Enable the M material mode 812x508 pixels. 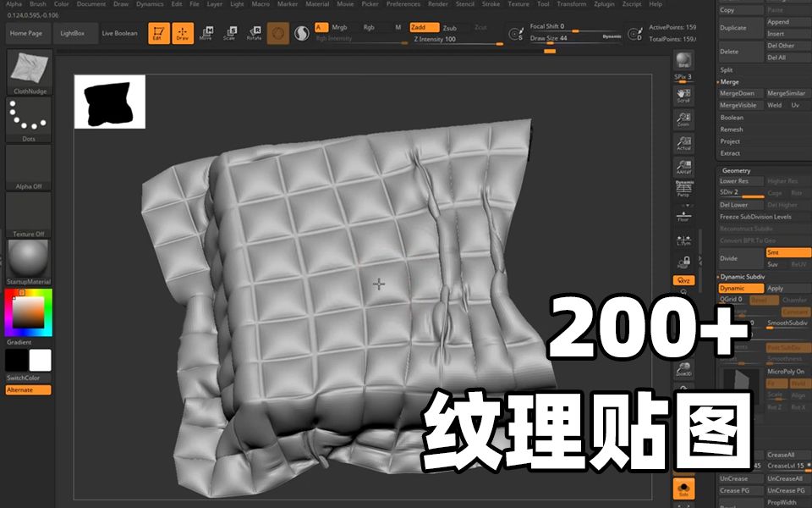click(398, 27)
